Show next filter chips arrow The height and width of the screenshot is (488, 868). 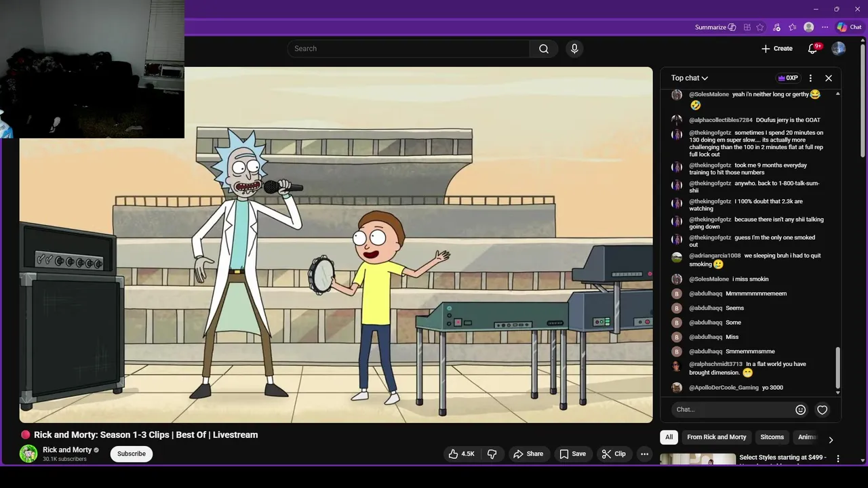pos(831,439)
